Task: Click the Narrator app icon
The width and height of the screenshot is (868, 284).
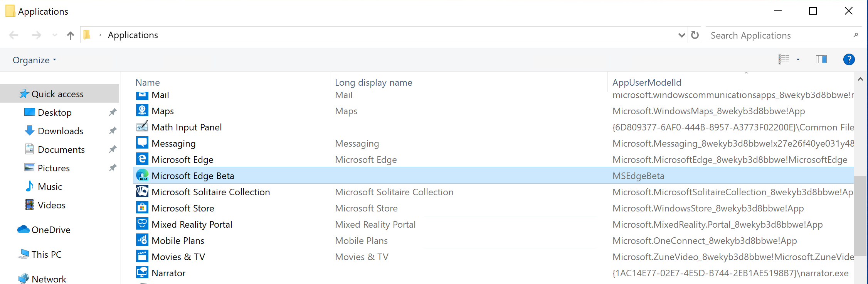Action: (142, 272)
